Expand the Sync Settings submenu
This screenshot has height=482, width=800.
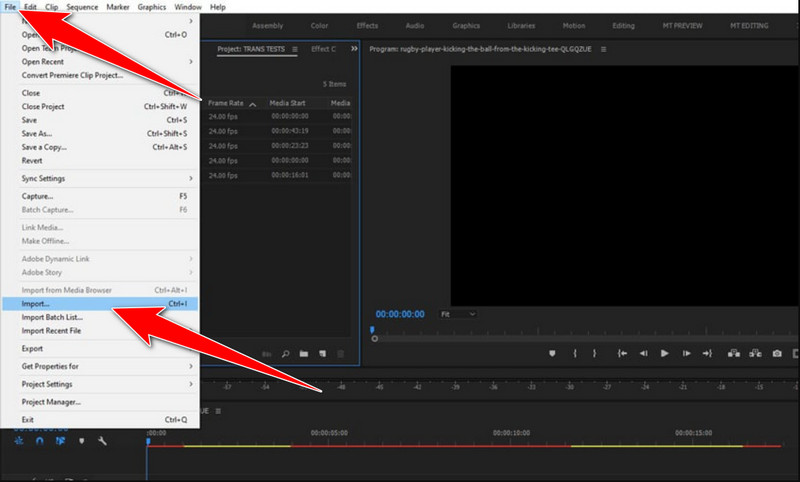[107, 179]
